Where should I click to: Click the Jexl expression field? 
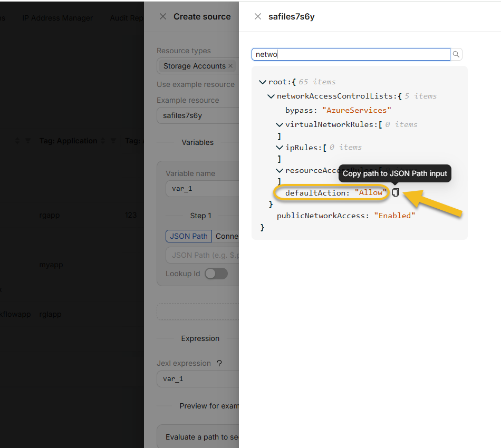pos(198,379)
